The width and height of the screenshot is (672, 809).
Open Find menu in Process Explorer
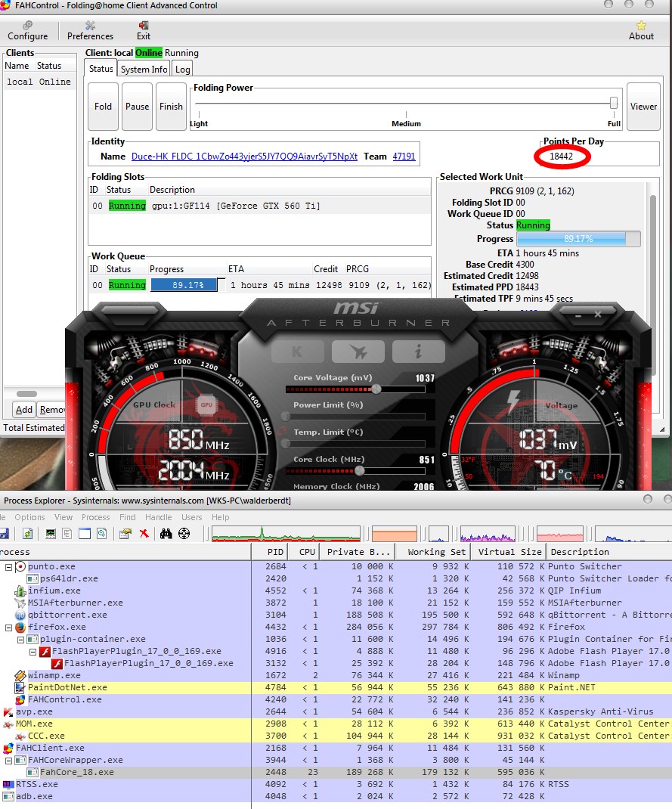128,517
